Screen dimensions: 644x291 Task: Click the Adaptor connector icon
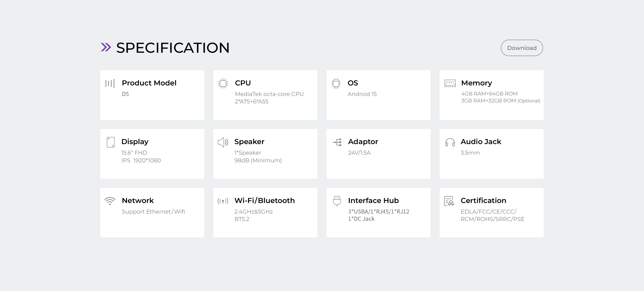pyautogui.click(x=337, y=142)
